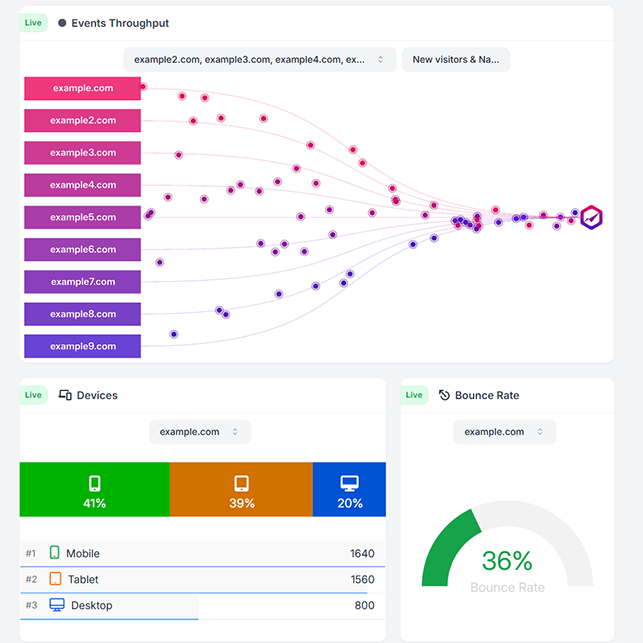The image size is (643, 643).
Task: Select the example6.com source bar
Action: [82, 250]
